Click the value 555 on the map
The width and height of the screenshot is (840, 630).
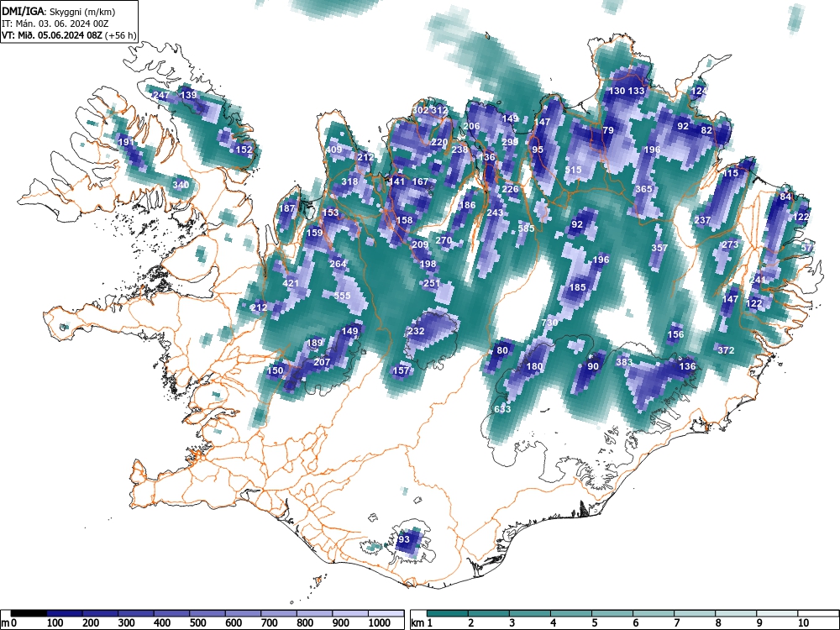342,296
